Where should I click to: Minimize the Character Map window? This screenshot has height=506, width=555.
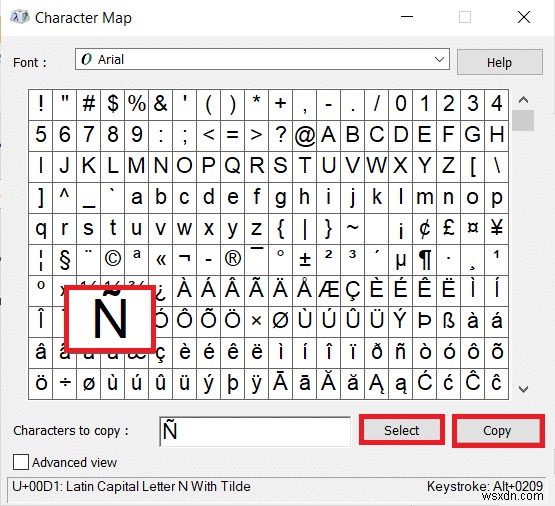coord(407,17)
